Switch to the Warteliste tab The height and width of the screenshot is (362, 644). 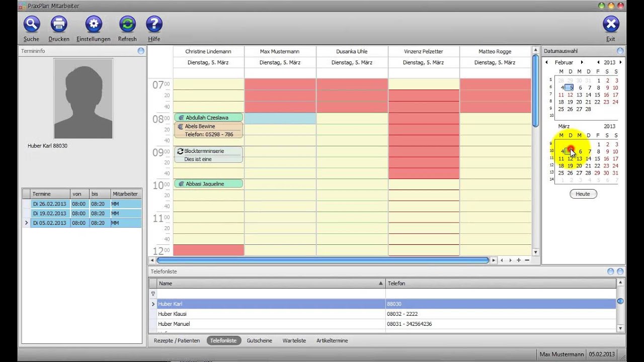click(x=294, y=340)
